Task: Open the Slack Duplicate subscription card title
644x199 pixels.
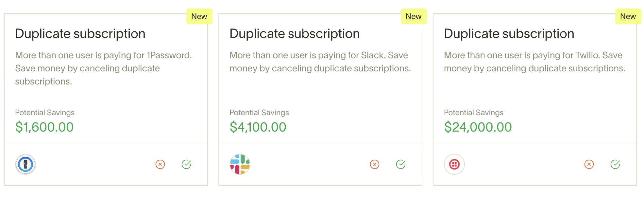Action: 295,34
